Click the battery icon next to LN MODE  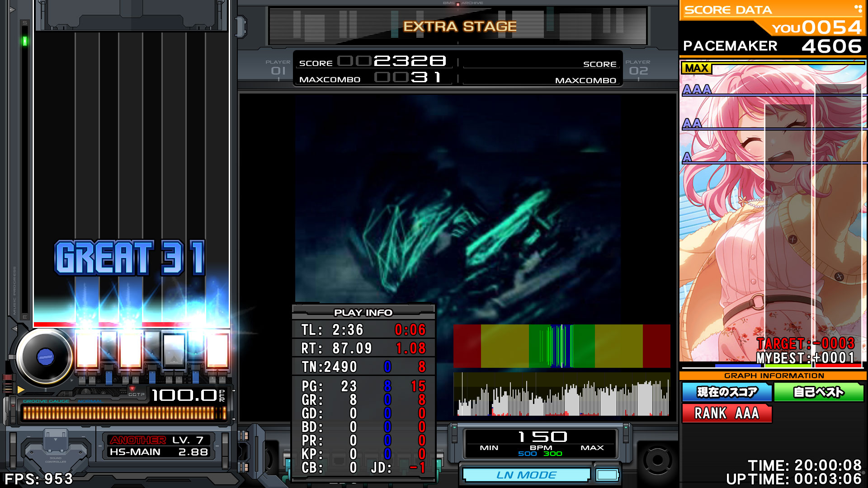(x=607, y=475)
